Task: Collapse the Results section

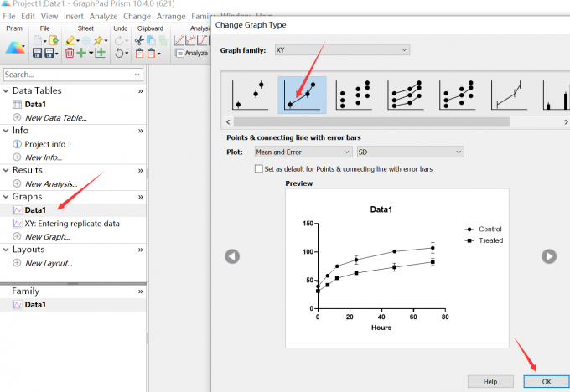Action: pyautogui.click(x=6, y=170)
